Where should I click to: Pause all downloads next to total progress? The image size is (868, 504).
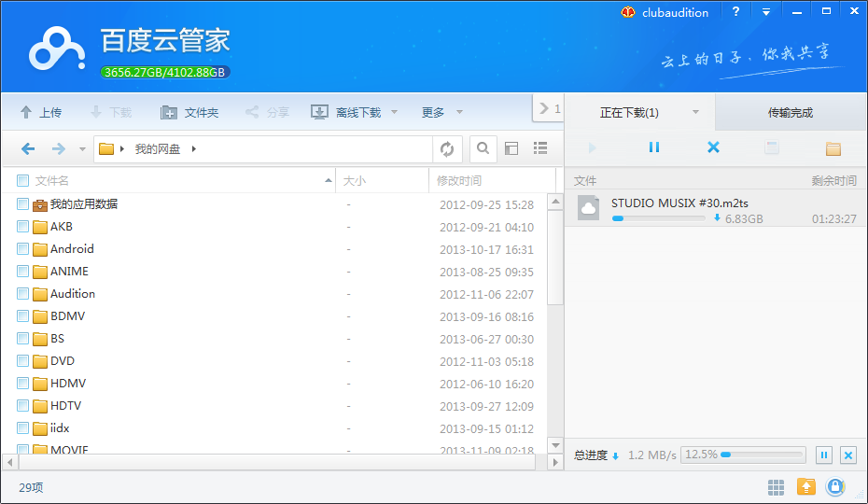point(824,455)
